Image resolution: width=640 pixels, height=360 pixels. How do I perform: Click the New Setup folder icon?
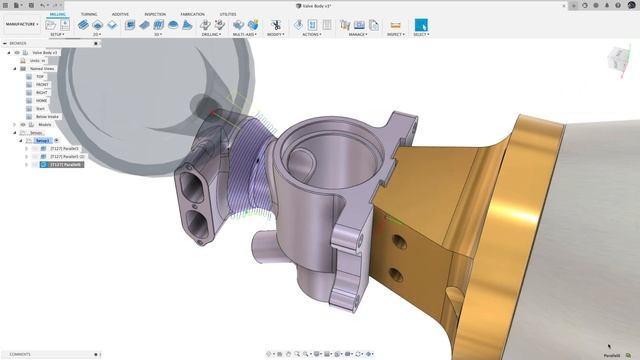click(51, 25)
